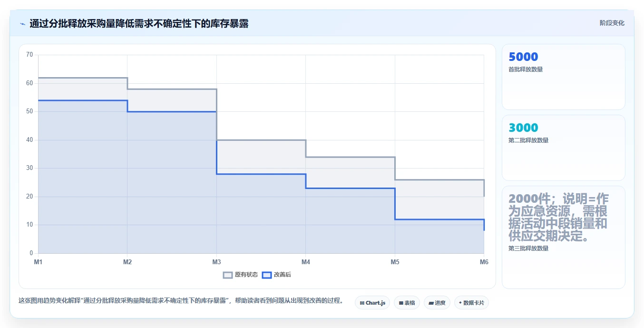Select the Chart.js tag chip
The image size is (644, 328).
[372, 303]
